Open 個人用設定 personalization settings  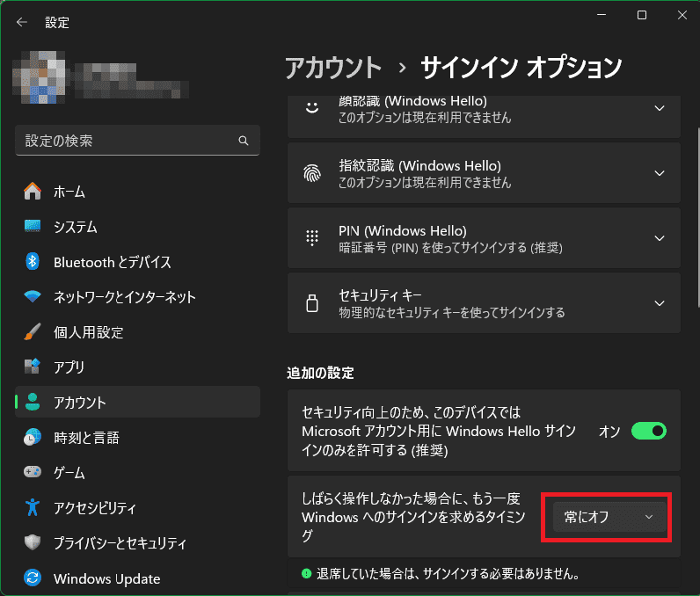click(x=88, y=332)
